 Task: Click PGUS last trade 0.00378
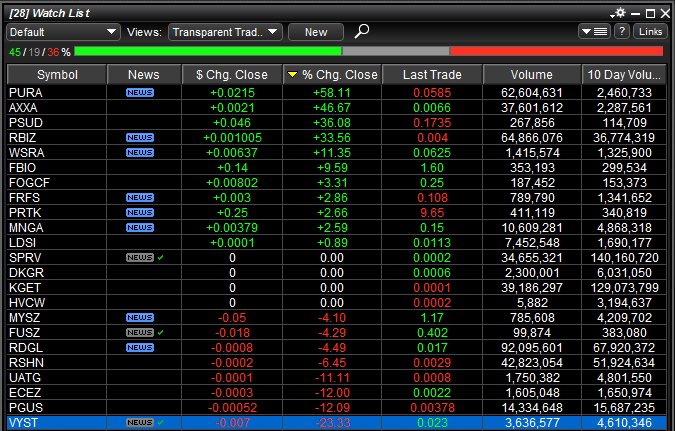click(x=432, y=407)
